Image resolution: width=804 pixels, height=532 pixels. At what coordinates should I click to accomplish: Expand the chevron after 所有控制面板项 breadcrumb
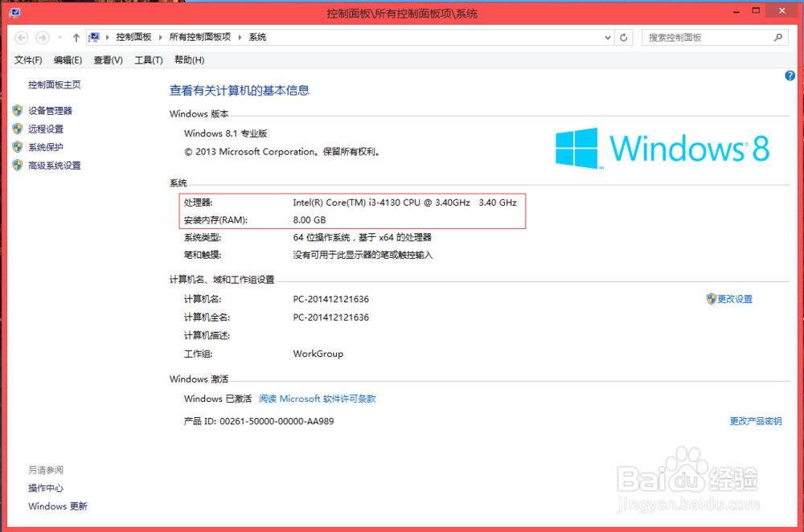(240, 38)
